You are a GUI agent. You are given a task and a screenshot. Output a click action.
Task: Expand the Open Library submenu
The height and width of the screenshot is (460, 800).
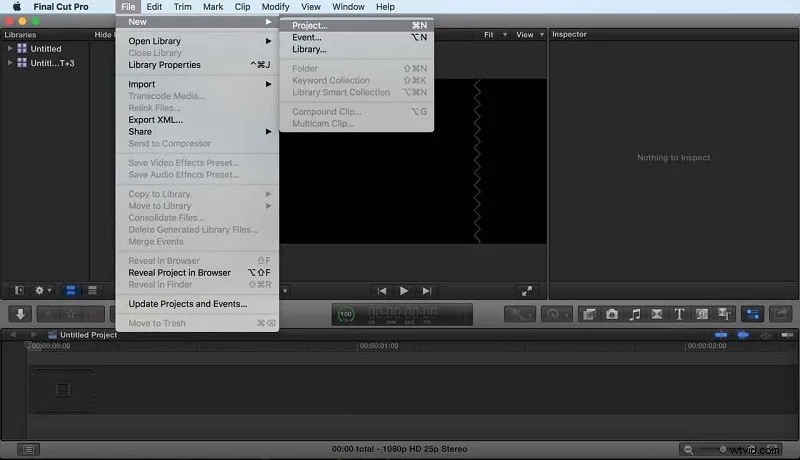197,41
